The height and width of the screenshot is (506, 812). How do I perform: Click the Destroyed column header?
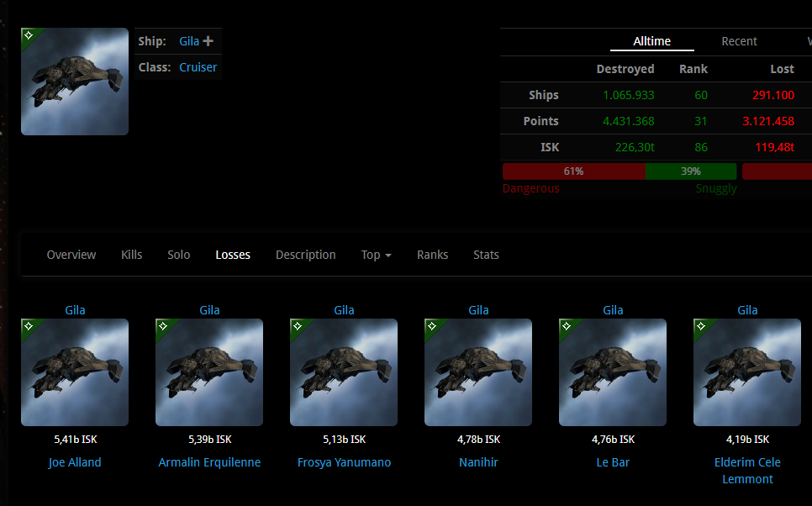[625, 69]
